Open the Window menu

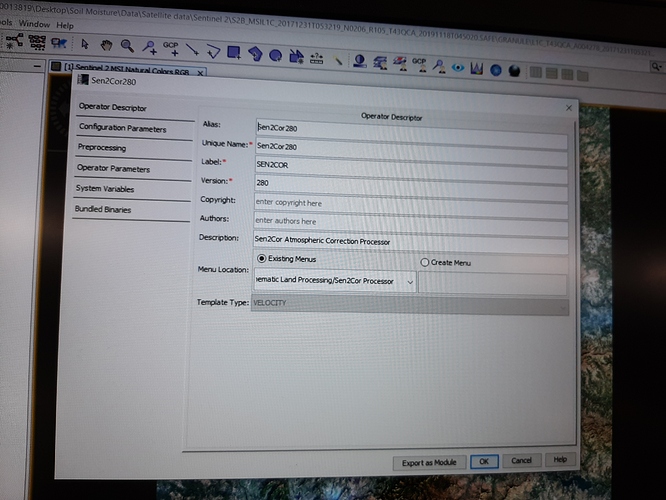pos(34,24)
